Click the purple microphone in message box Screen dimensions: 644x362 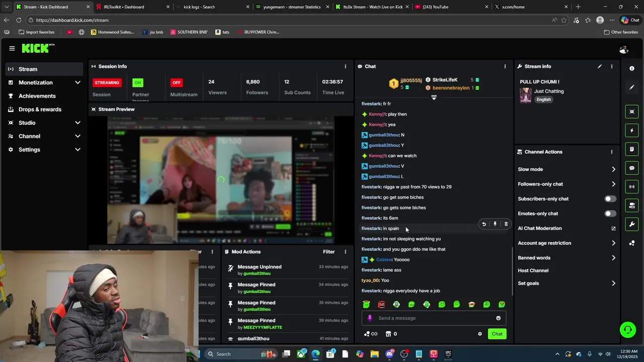(370, 318)
